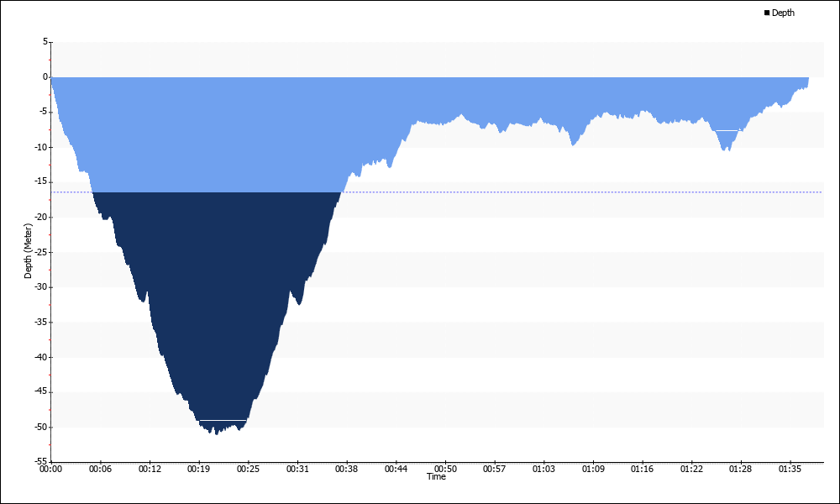This screenshot has width=840, height=504.
Task: Select the -40 depth axis label
Action: coord(42,357)
